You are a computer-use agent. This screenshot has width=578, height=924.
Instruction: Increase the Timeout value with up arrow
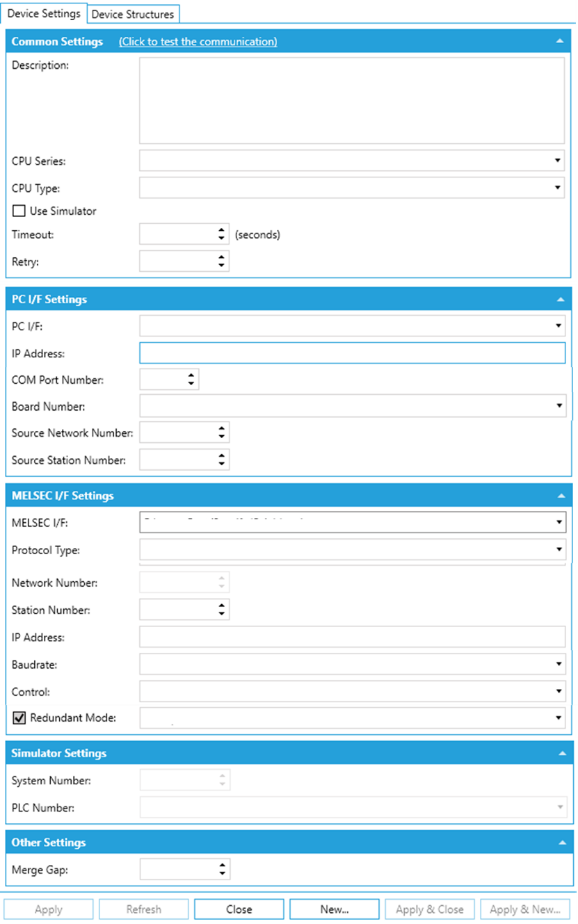pyautogui.click(x=221, y=231)
